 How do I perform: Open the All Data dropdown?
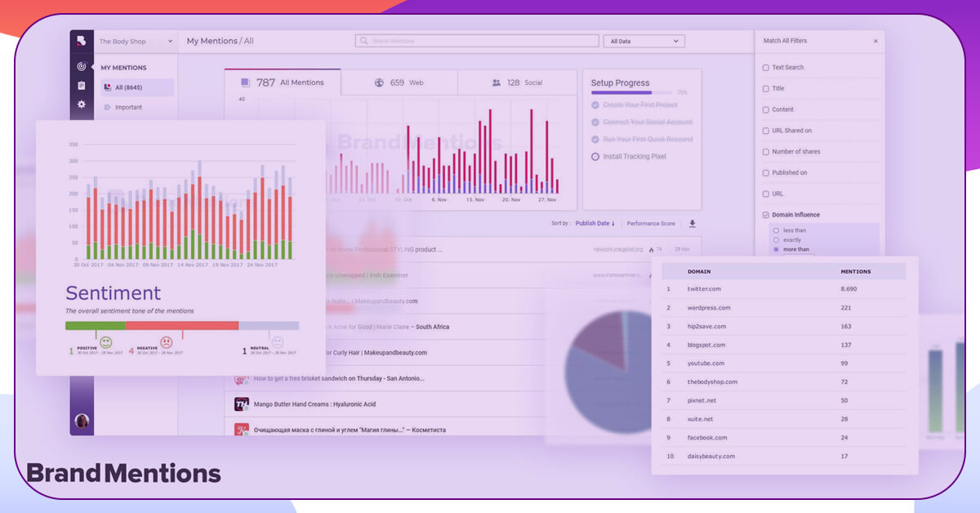point(644,41)
